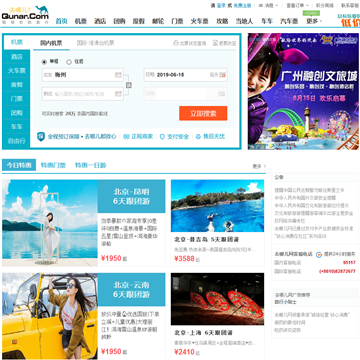Click the departure date field 2019-06-15
Screen dimensions: 360x360
click(185, 75)
